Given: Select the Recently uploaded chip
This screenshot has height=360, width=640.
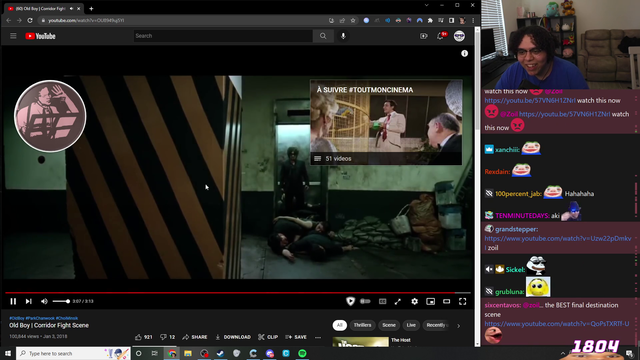Looking at the screenshot, I should coord(436,325).
